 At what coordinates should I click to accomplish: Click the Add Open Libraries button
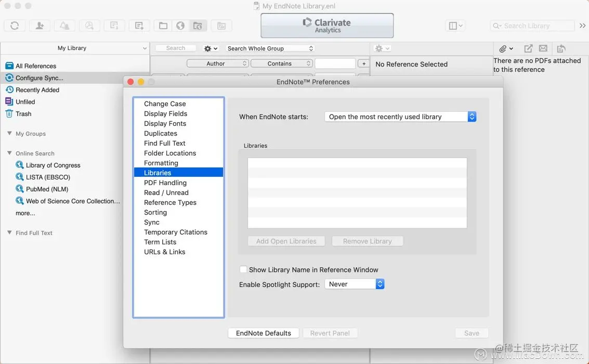(x=286, y=241)
